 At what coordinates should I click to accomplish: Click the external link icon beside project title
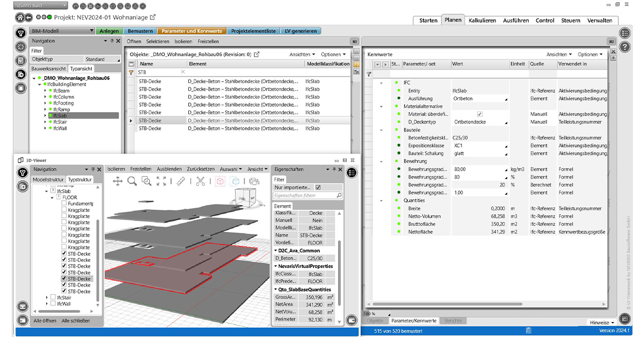153,17
